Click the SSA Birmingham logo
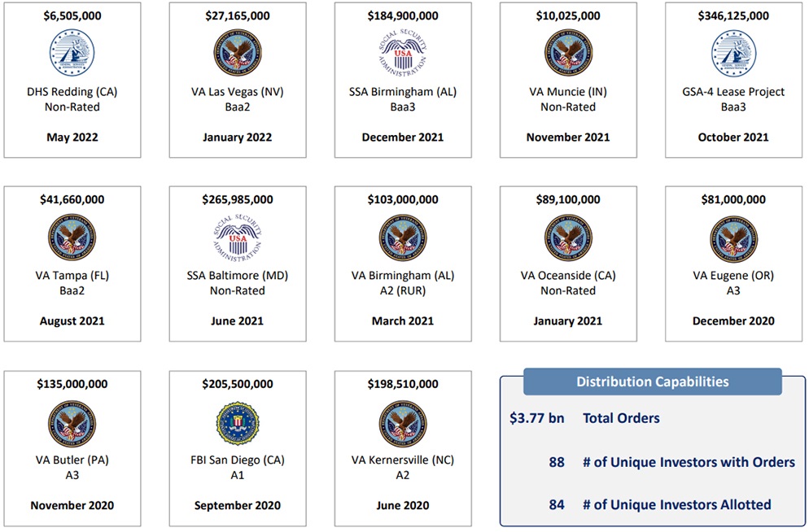 (403, 54)
